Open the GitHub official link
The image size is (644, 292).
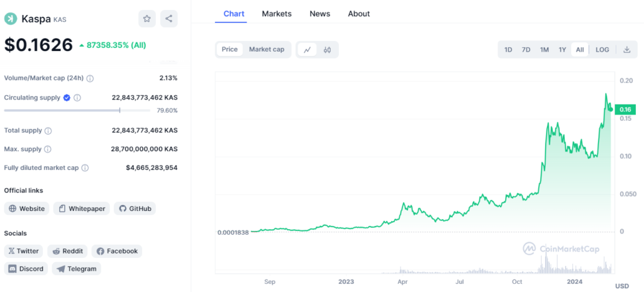pos(135,208)
